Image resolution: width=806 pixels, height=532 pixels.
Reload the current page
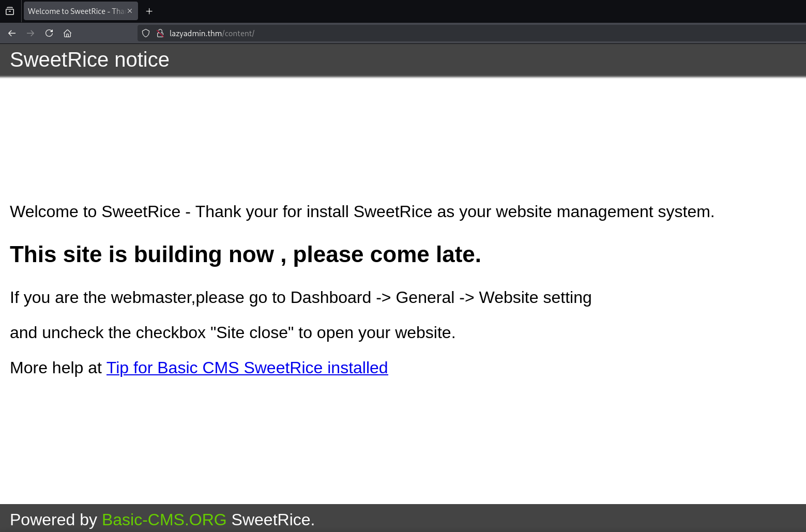tap(49, 33)
